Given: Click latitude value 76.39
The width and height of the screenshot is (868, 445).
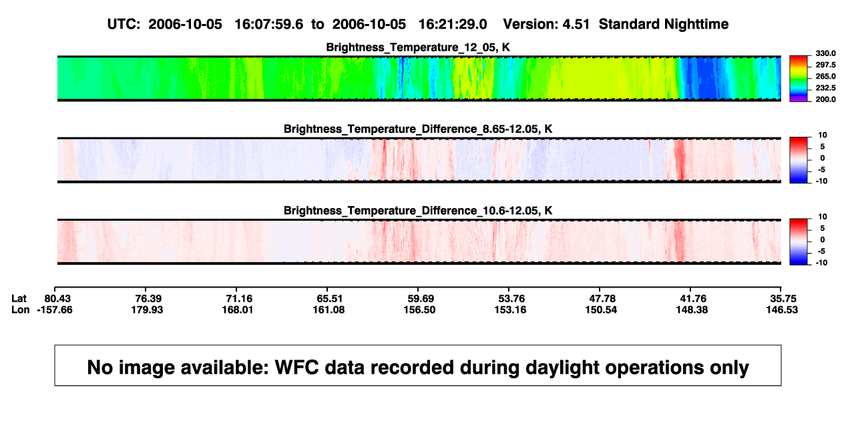Looking at the screenshot, I should click(148, 298).
